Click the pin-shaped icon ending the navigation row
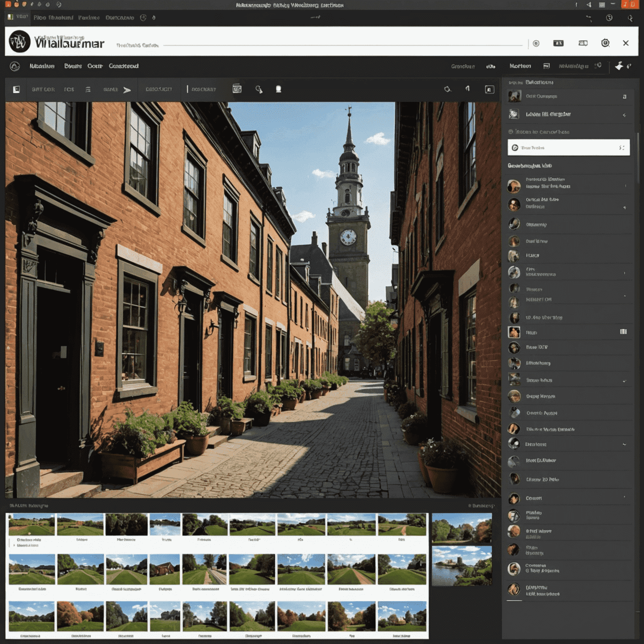This screenshot has width=644, height=644. tap(619, 66)
